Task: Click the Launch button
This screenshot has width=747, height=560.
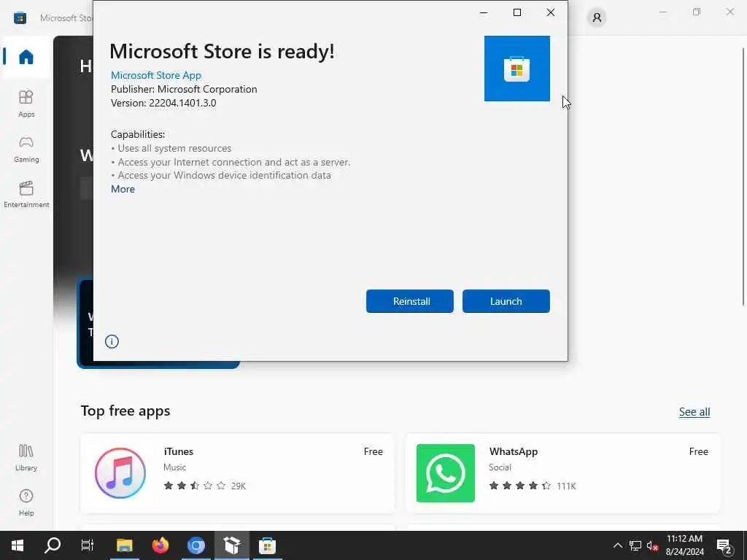Action: click(x=506, y=301)
